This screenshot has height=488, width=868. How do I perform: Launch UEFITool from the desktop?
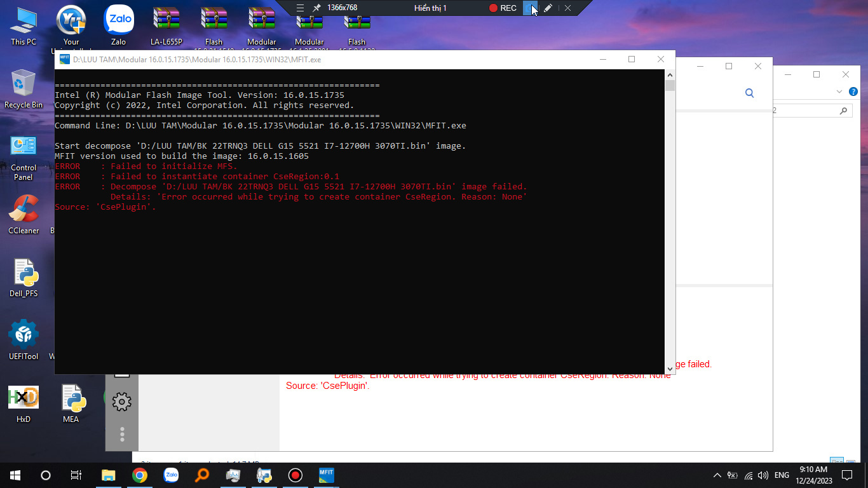coord(24,340)
